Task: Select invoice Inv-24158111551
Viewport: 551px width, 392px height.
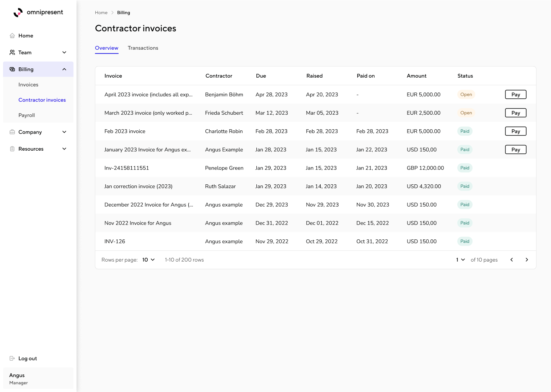Action: pyautogui.click(x=127, y=168)
